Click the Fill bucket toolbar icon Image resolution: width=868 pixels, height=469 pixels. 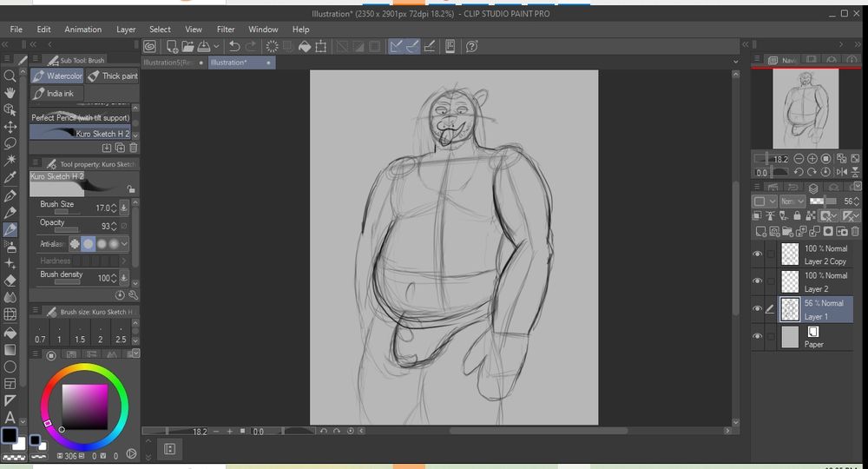305,47
